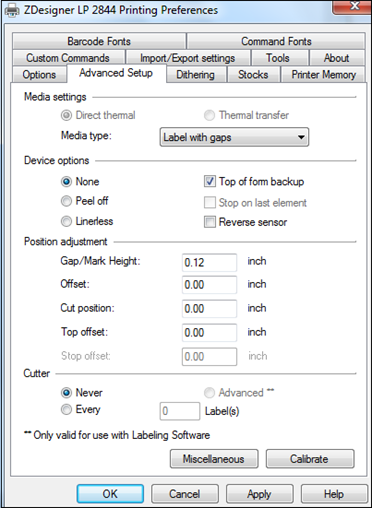The width and height of the screenshot is (372, 508).
Task: Click the Stop offset field
Action: 209,356
